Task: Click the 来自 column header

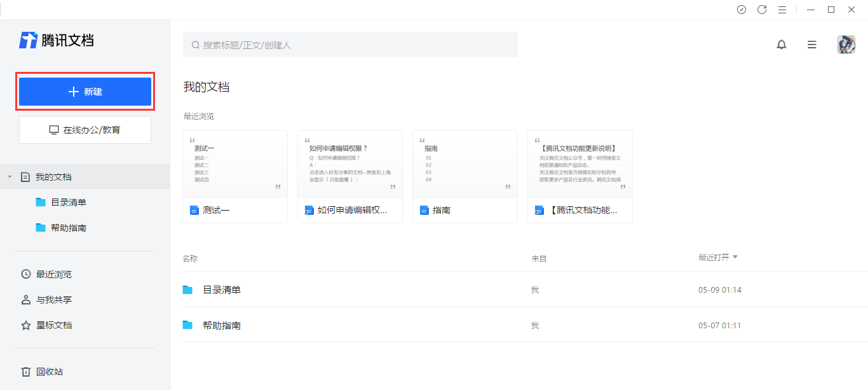Action: 539,259
